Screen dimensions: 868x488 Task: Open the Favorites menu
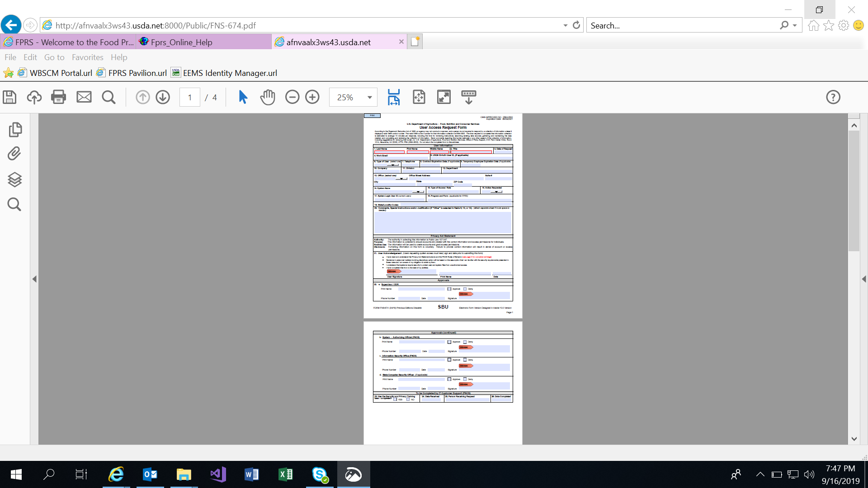point(87,57)
